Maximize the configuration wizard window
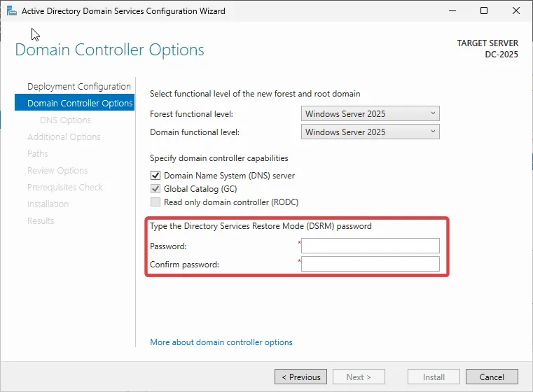Image resolution: width=533 pixels, height=392 pixels. (x=484, y=11)
